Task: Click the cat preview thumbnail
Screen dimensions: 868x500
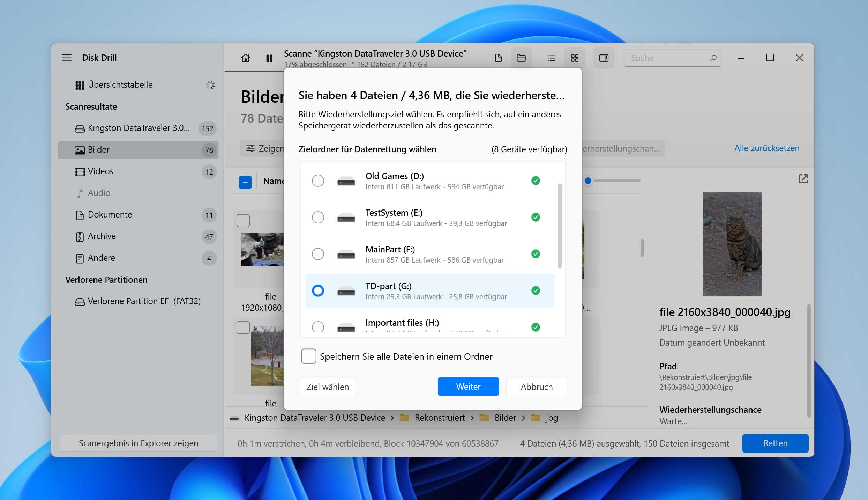Action: (x=732, y=244)
